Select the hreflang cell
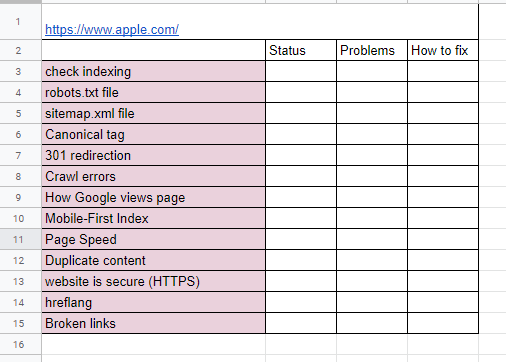The height and width of the screenshot is (362, 506). click(153, 302)
